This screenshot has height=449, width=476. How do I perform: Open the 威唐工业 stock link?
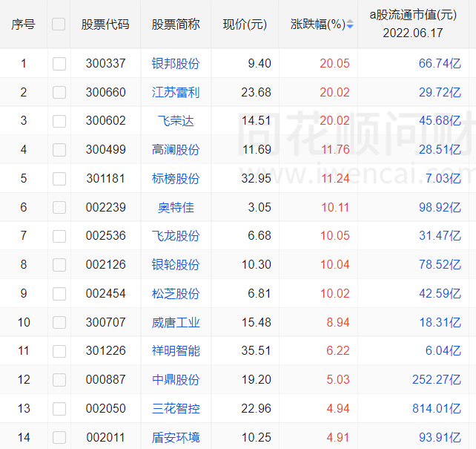coord(176,322)
